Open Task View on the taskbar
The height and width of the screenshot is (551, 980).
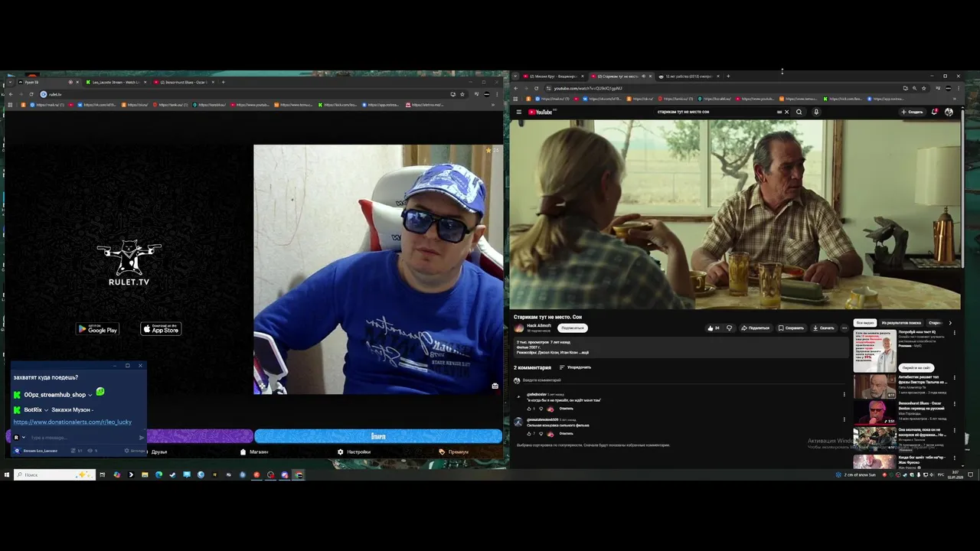[x=103, y=474]
